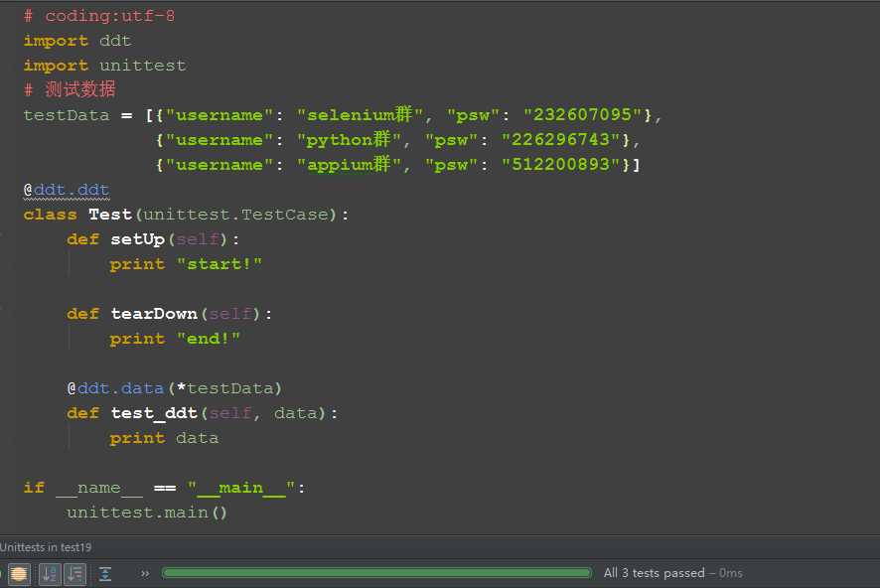
Task: Toggle the orange show-ignored tests filter icon
Action: tap(19, 573)
